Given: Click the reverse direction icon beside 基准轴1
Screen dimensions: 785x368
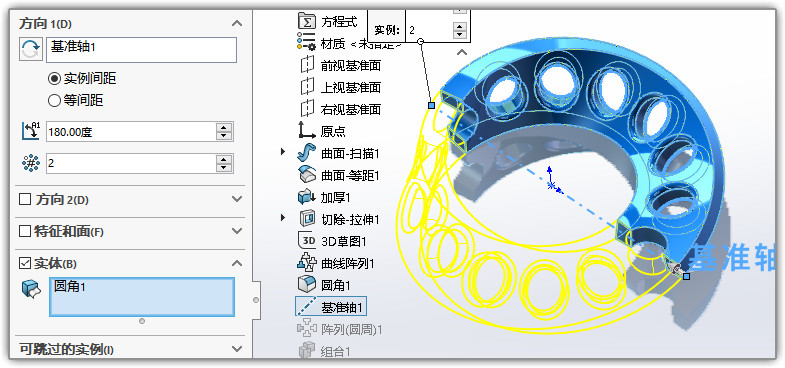Looking at the screenshot, I should pos(31,49).
